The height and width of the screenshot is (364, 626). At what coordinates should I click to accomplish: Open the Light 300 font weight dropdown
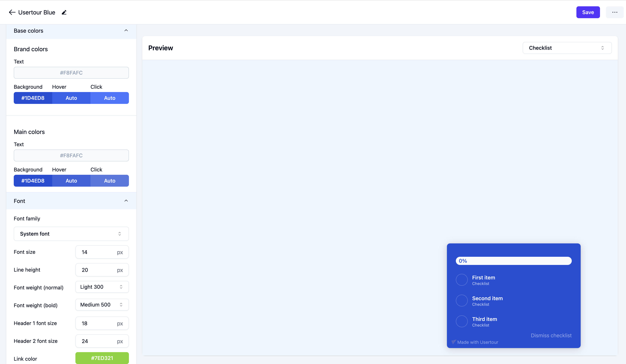[102, 287]
